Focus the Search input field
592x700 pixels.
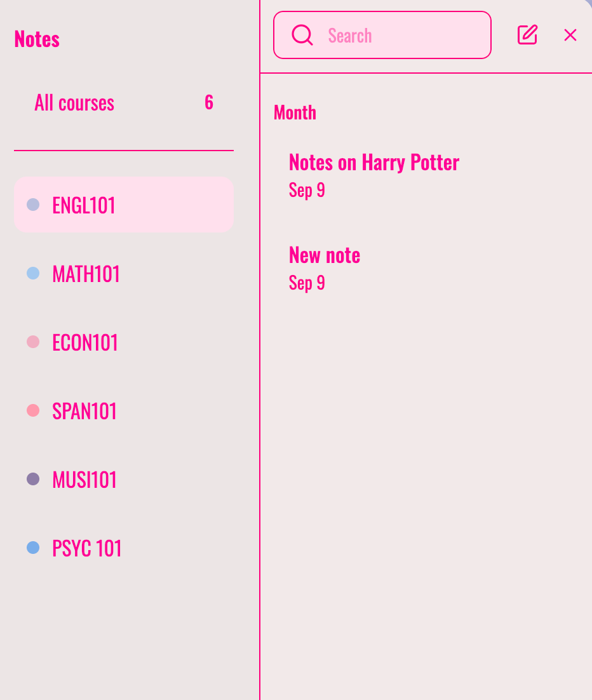[382, 35]
